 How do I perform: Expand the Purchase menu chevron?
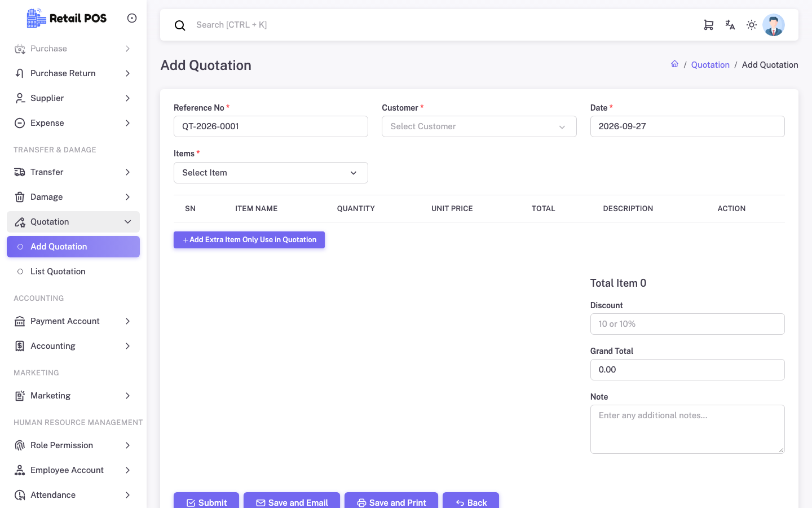(128, 49)
